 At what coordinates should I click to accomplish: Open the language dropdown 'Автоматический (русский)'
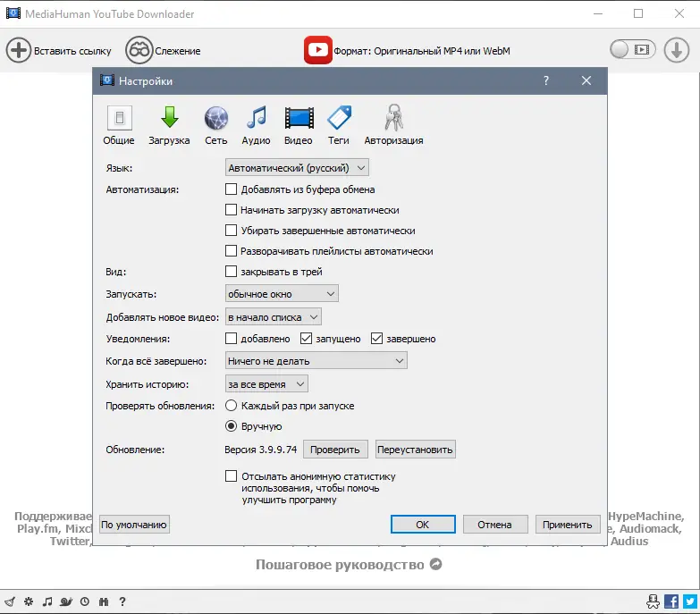pos(297,168)
